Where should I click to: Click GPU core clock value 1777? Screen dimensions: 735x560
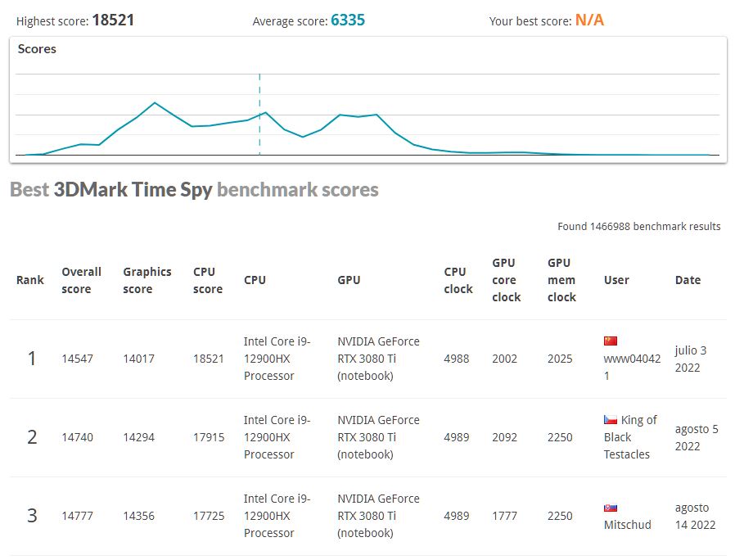(504, 516)
